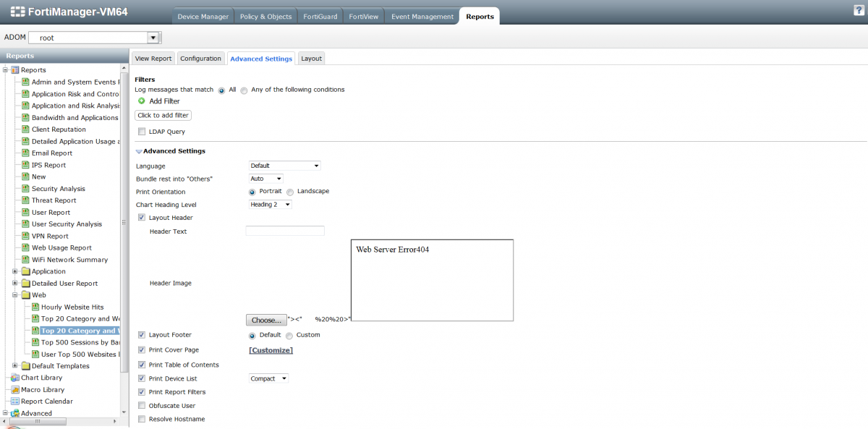Select User Security Analysis report
Screen dimensions: 868x429
pos(67,224)
